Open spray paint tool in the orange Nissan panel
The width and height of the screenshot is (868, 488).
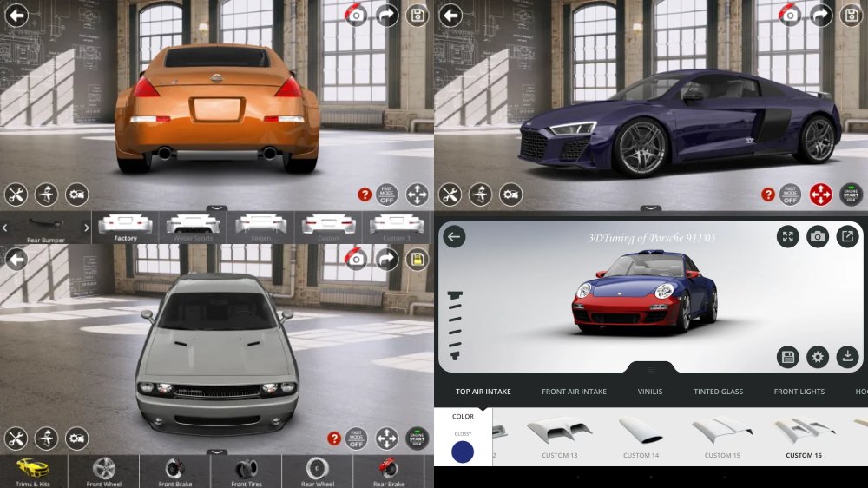[47, 195]
